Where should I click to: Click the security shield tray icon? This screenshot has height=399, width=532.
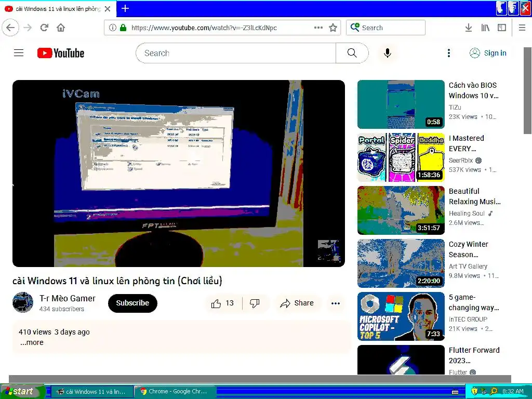click(x=474, y=391)
